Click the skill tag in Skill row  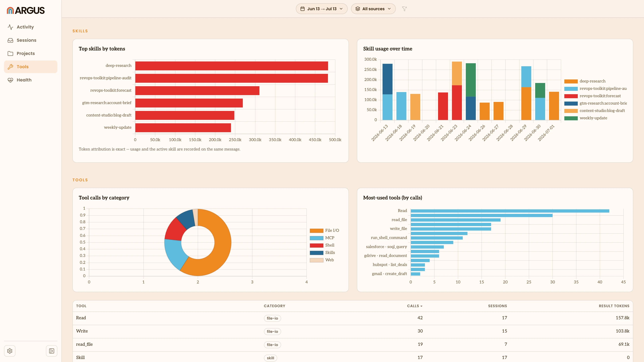[x=270, y=358]
